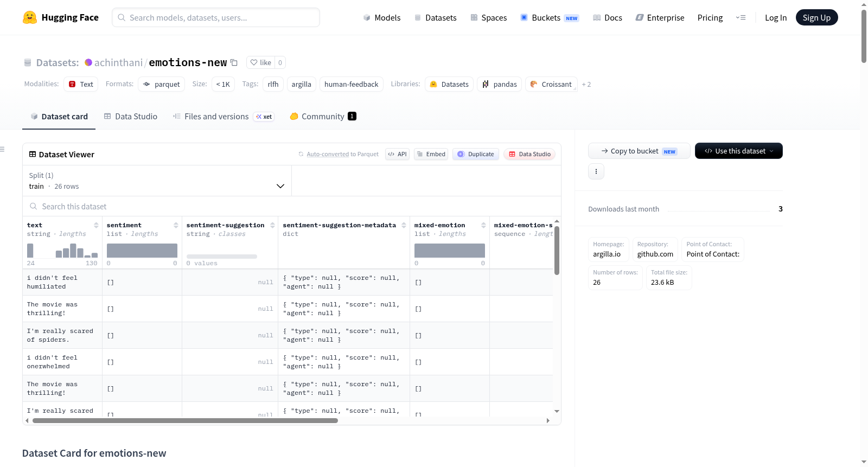The image size is (868, 467).
Task: Open Datasets in the top navigation
Action: click(x=435, y=17)
